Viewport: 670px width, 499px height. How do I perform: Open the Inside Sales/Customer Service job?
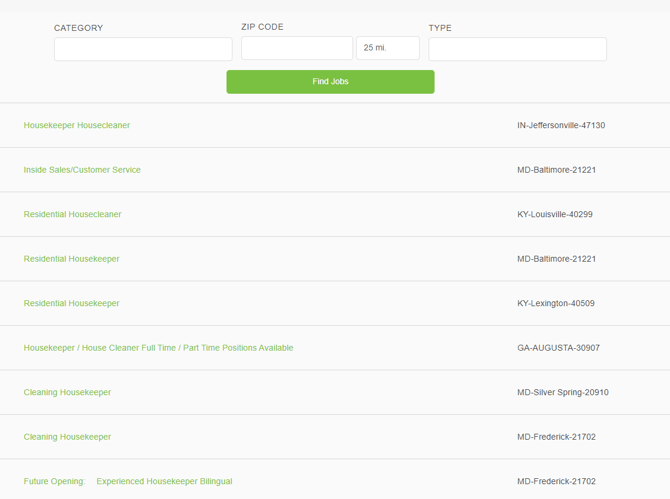pos(82,170)
